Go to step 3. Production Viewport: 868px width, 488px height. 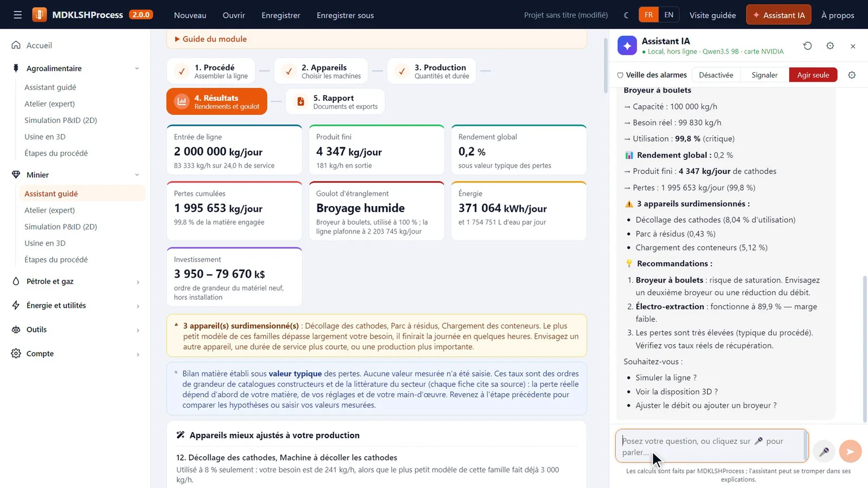(x=431, y=71)
